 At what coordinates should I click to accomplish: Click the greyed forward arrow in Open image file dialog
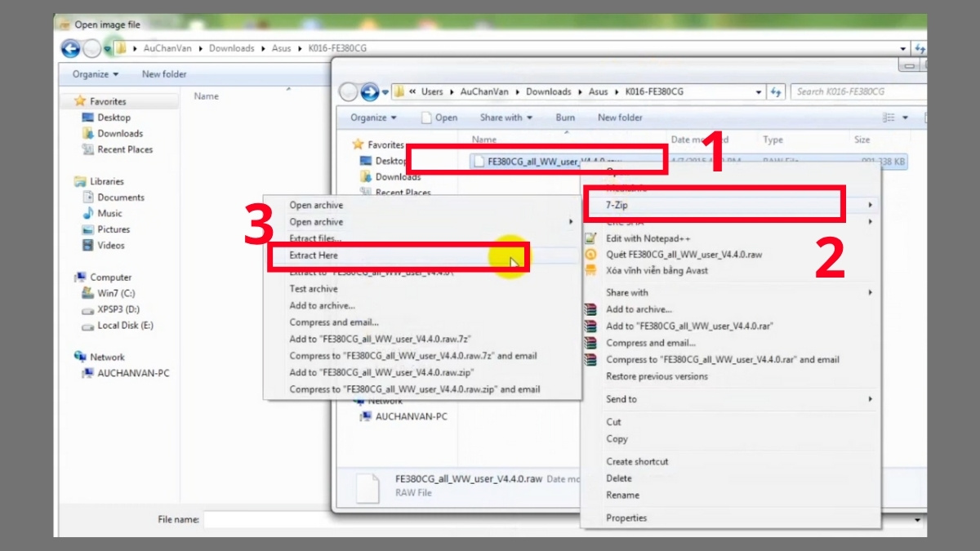pos(91,49)
